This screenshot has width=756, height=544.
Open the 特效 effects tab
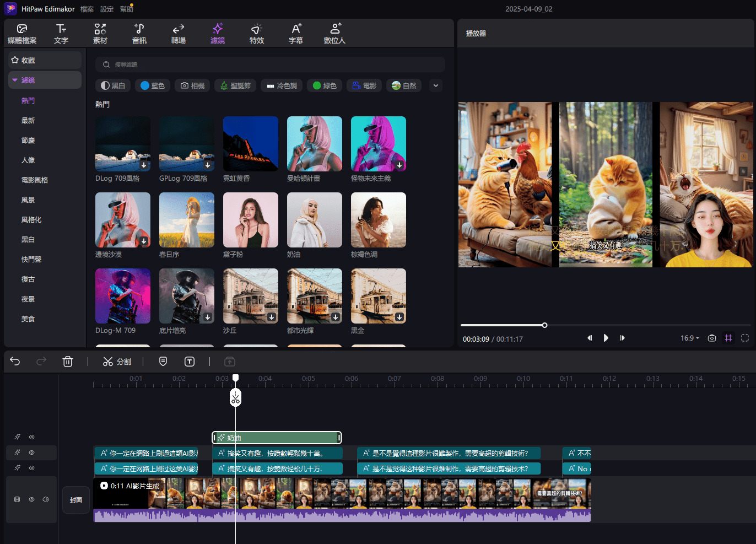[x=256, y=33]
